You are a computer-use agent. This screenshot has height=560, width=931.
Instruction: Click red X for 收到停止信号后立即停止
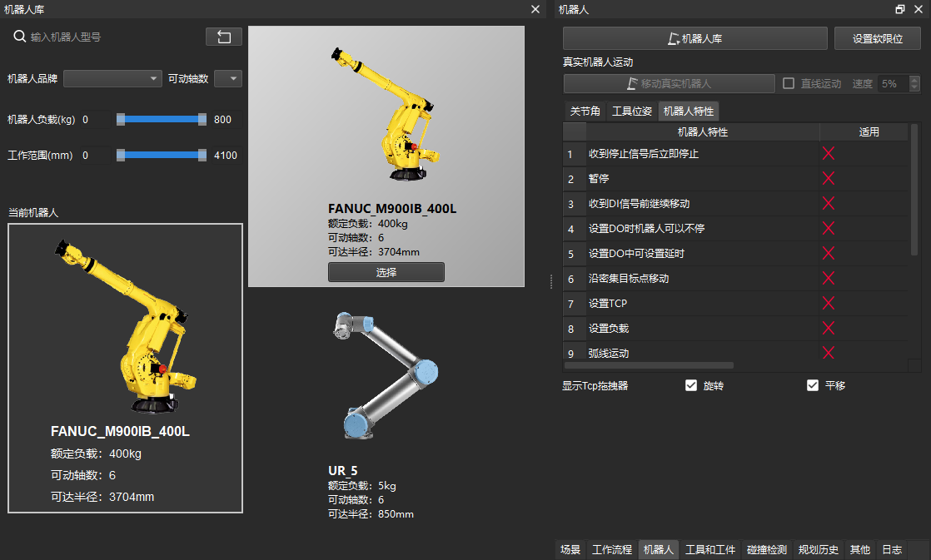829,154
